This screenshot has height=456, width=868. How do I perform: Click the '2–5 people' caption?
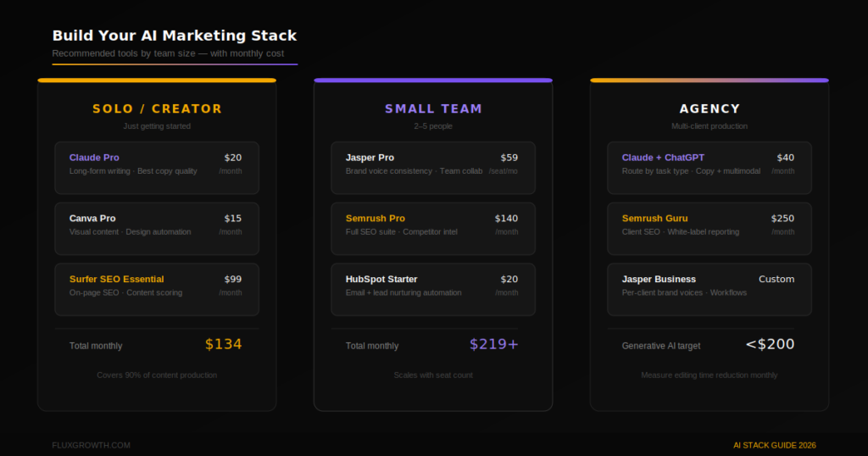coord(433,126)
